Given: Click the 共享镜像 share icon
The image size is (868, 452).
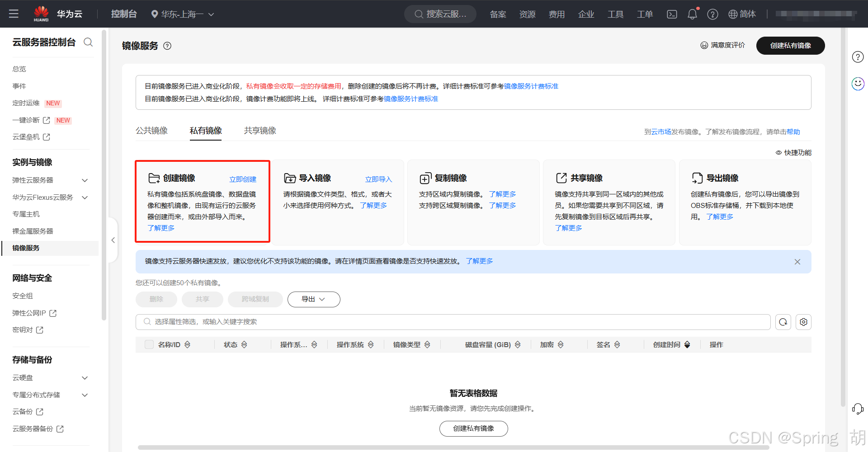Looking at the screenshot, I should click(561, 178).
